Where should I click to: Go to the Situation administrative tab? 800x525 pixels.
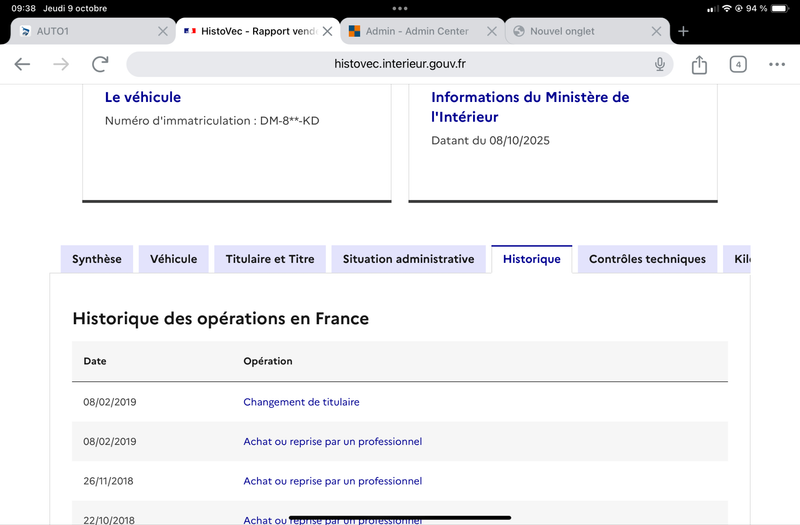click(408, 259)
